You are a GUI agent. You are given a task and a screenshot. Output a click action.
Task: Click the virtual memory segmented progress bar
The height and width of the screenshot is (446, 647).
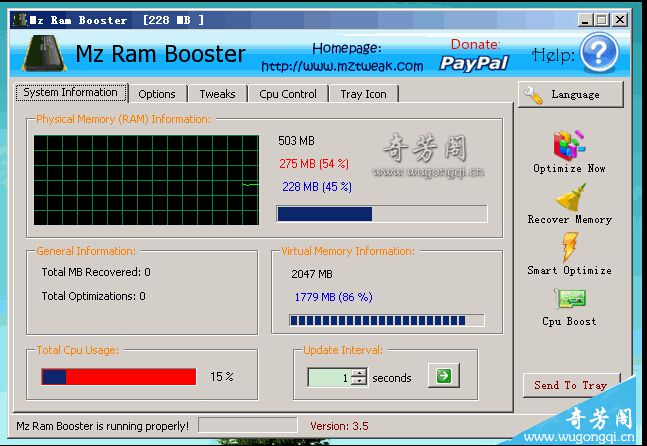point(387,320)
